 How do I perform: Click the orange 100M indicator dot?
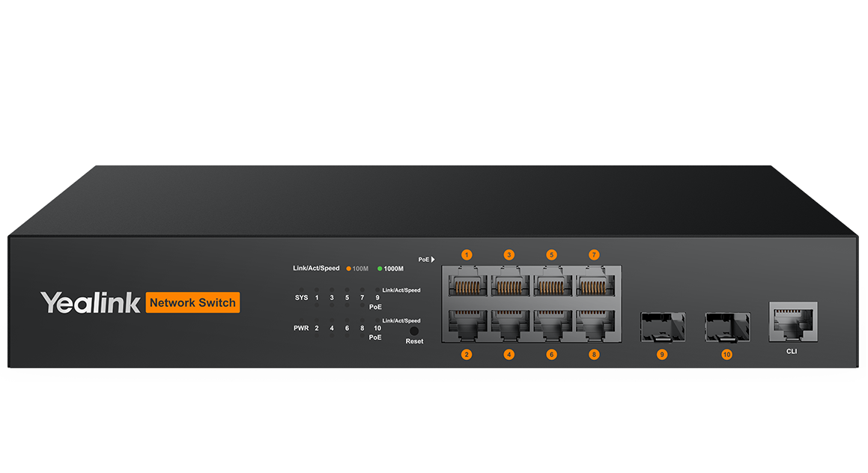pos(349,269)
